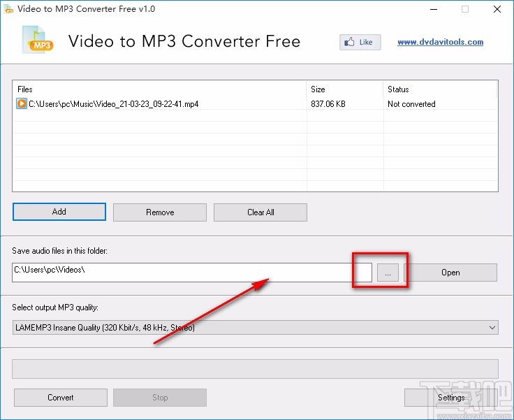Viewport: 514px width, 420px height.
Task: Click the Like thumbs-up button
Action: 360,42
